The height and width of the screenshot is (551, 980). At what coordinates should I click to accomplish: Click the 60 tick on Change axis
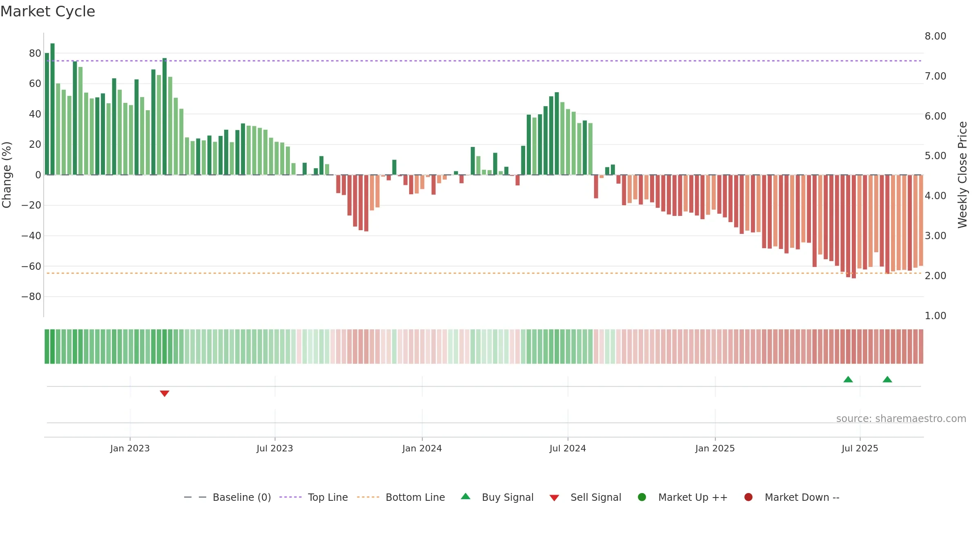tap(35, 84)
